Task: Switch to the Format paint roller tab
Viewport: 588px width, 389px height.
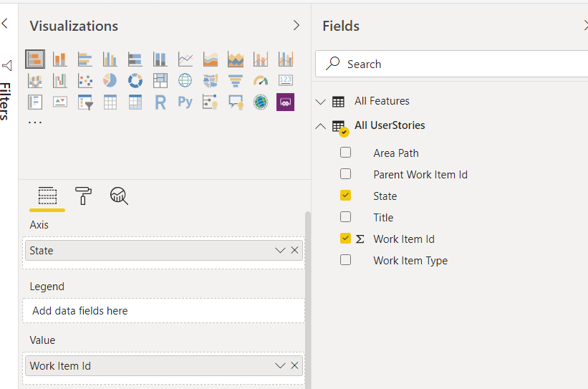Action: click(x=83, y=196)
